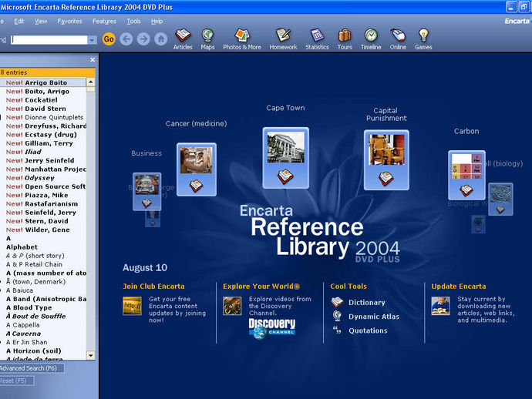
Task: Select the Alphabet entry
Action: (43, 247)
